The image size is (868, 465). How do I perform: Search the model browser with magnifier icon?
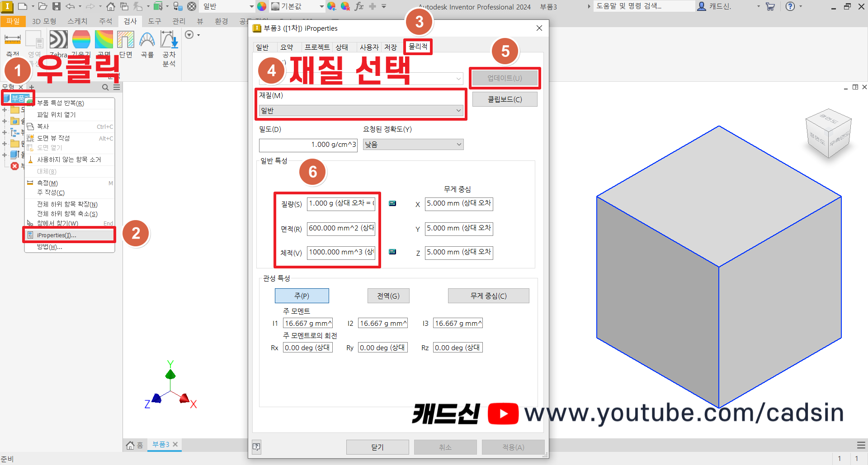click(x=105, y=87)
